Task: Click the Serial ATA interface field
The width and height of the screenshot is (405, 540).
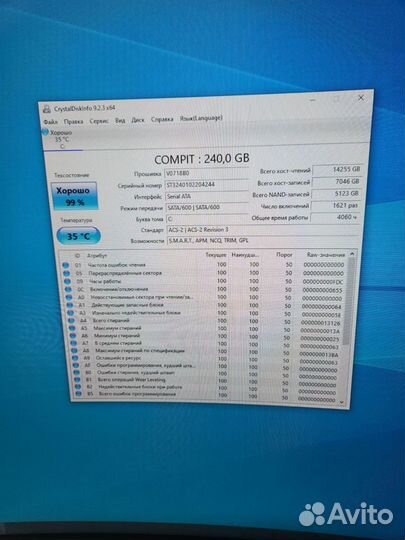Action: pyautogui.click(x=207, y=196)
